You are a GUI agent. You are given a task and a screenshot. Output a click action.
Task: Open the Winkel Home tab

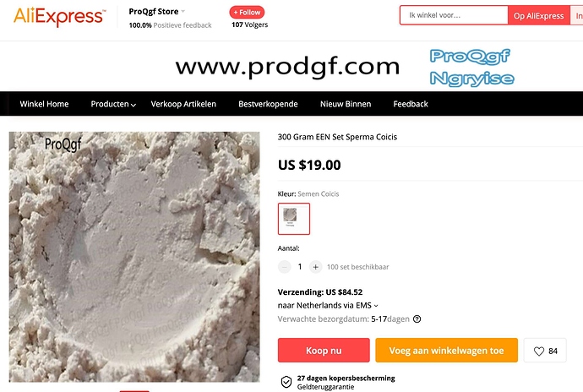44,104
